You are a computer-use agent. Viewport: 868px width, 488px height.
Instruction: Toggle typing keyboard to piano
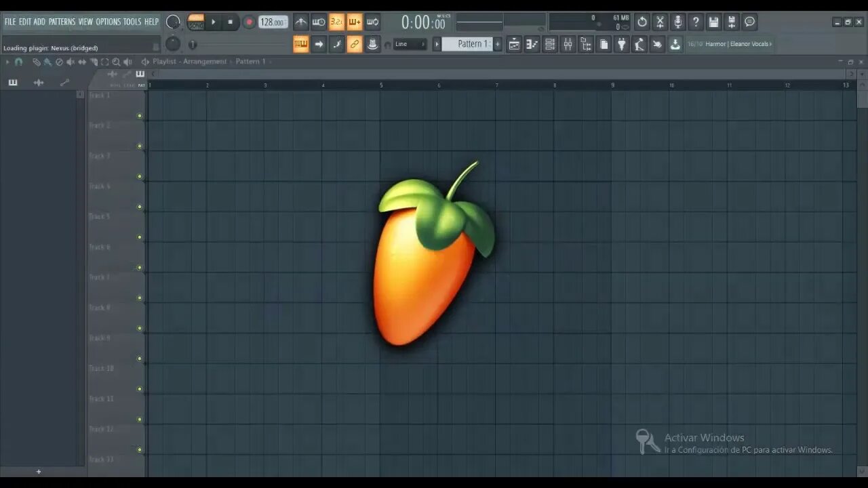301,44
